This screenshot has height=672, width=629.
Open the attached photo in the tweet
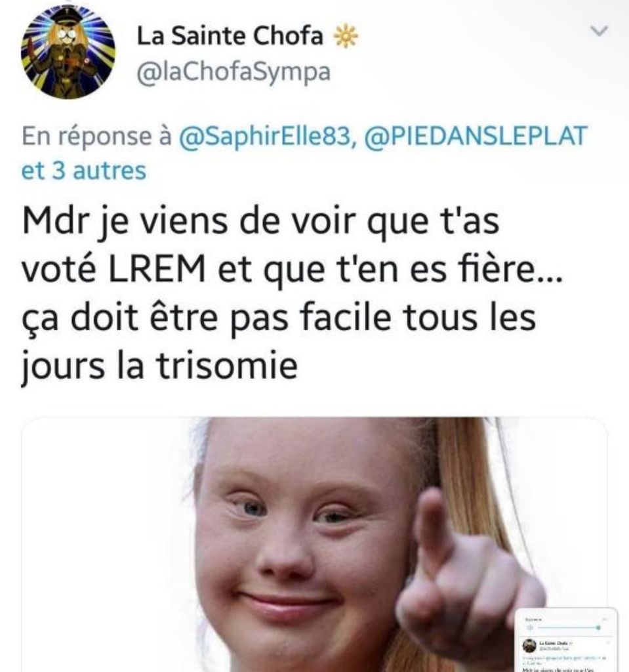click(315, 544)
